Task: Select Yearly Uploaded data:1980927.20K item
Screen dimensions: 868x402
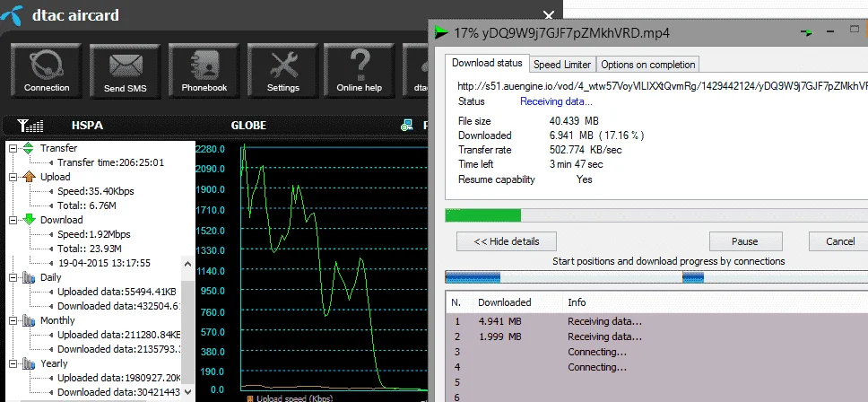Action: click(118, 378)
